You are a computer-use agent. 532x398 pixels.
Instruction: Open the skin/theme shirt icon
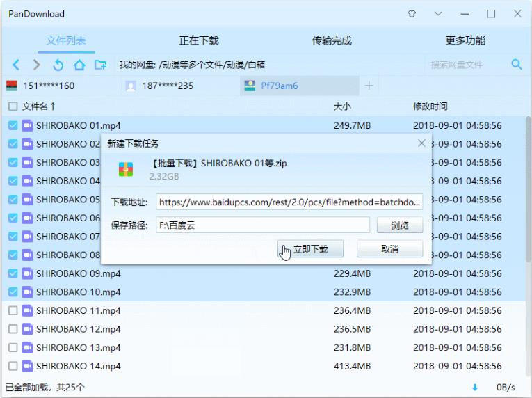click(412, 14)
